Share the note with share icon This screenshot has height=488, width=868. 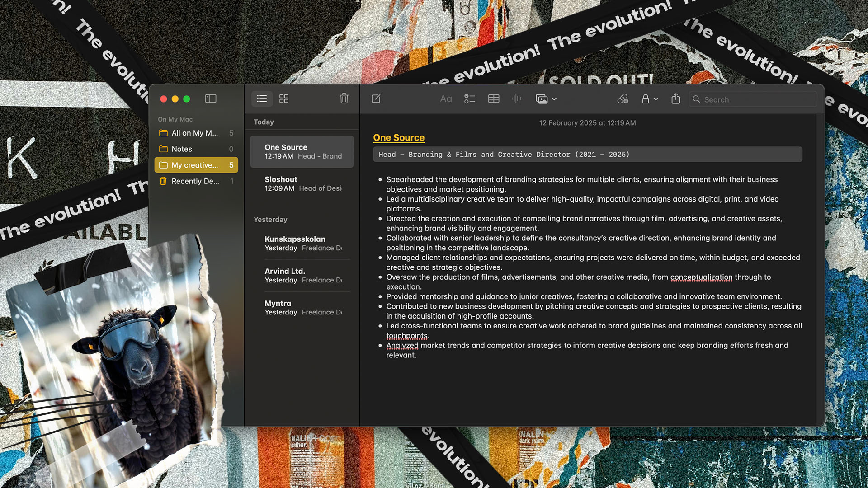tap(676, 99)
